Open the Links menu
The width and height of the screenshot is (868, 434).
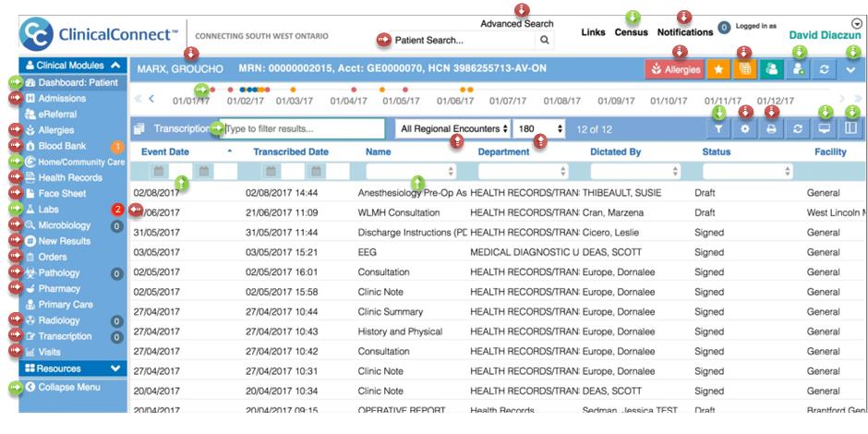click(x=593, y=32)
